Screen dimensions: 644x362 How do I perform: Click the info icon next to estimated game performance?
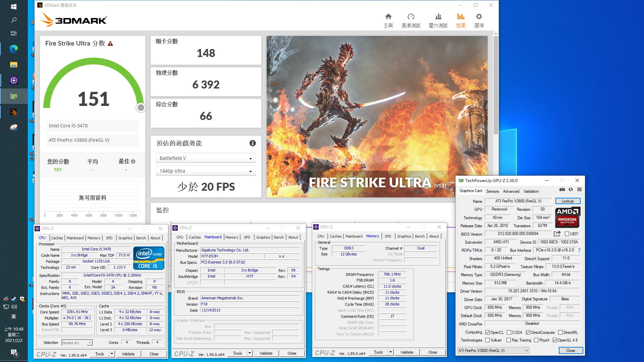pos(253,143)
